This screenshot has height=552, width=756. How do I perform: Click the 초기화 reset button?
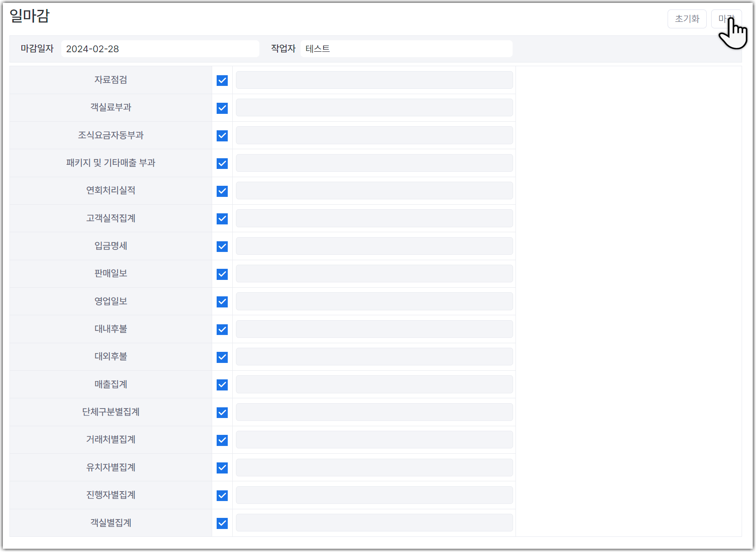687,19
